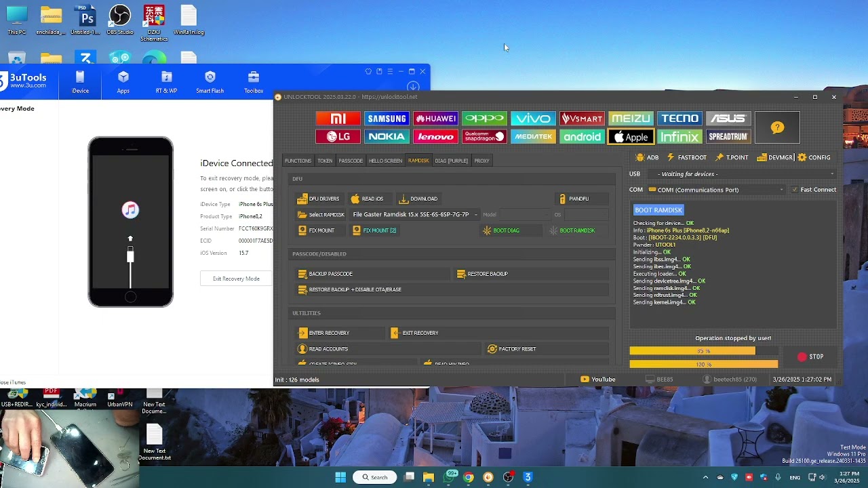Viewport: 868px width, 488px height.
Task: Open DEVMGR device manager
Action: click(x=774, y=157)
